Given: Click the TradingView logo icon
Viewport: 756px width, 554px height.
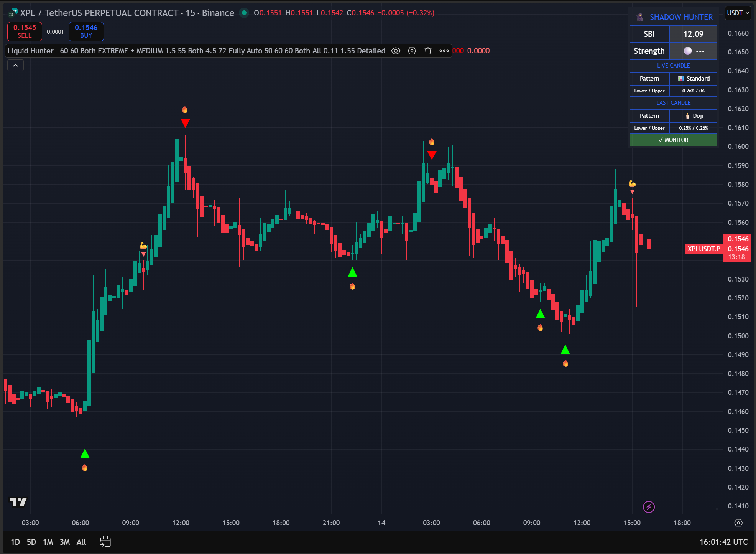Looking at the screenshot, I should (18, 502).
